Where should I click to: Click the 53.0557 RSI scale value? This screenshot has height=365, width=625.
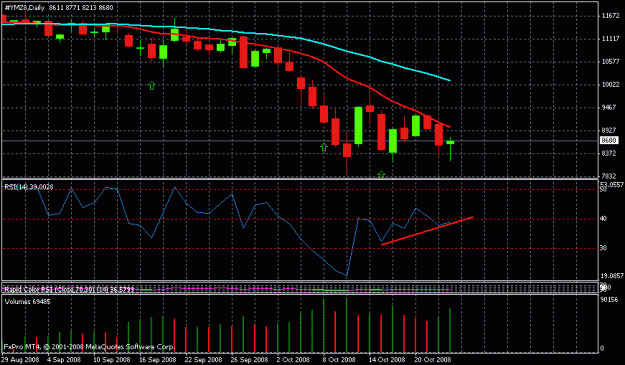[612, 184]
